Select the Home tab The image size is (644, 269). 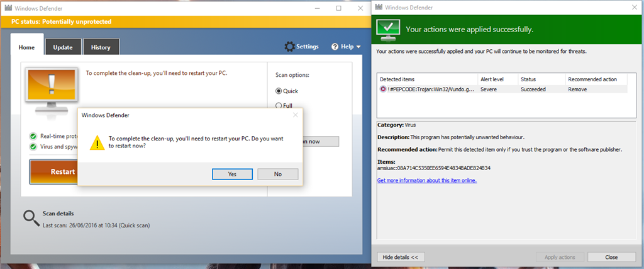tap(26, 45)
